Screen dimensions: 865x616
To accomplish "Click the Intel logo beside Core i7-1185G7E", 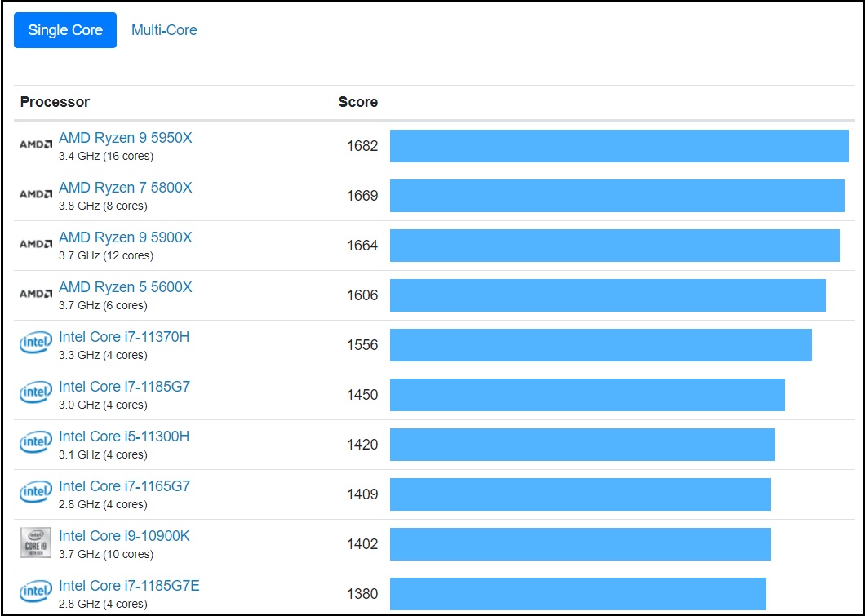I will tap(36, 592).
